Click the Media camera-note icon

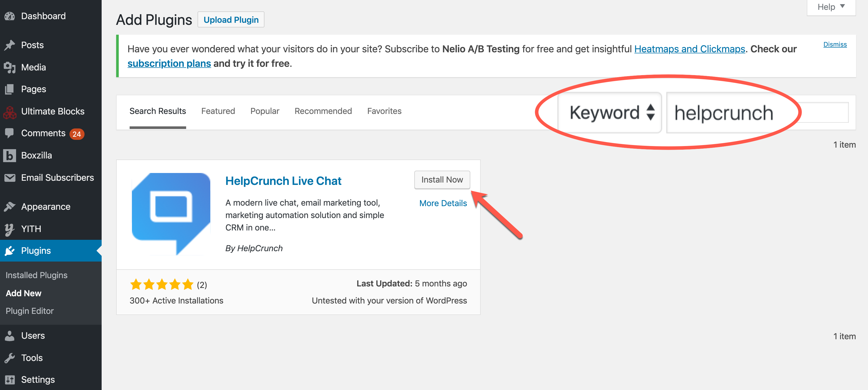[10, 67]
